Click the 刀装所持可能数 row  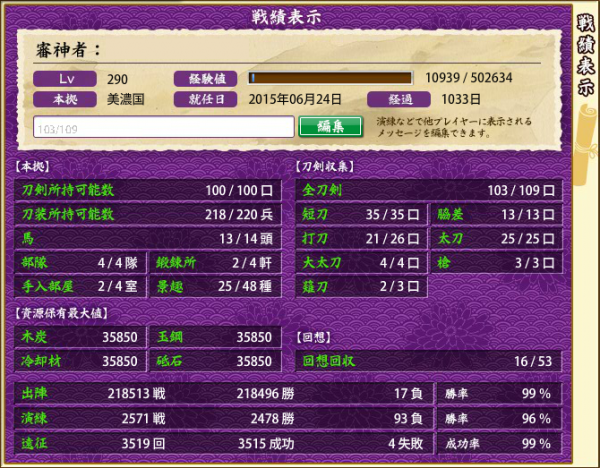click(x=148, y=214)
